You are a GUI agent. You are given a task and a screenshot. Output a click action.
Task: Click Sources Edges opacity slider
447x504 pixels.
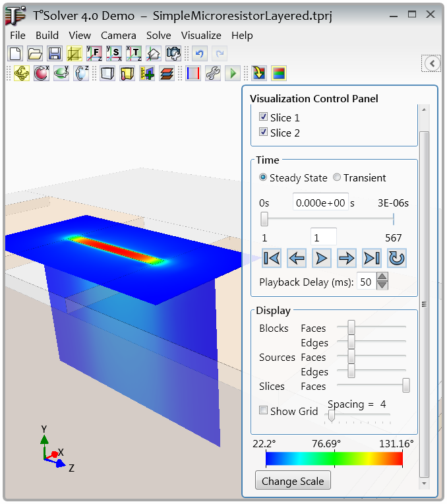(351, 371)
